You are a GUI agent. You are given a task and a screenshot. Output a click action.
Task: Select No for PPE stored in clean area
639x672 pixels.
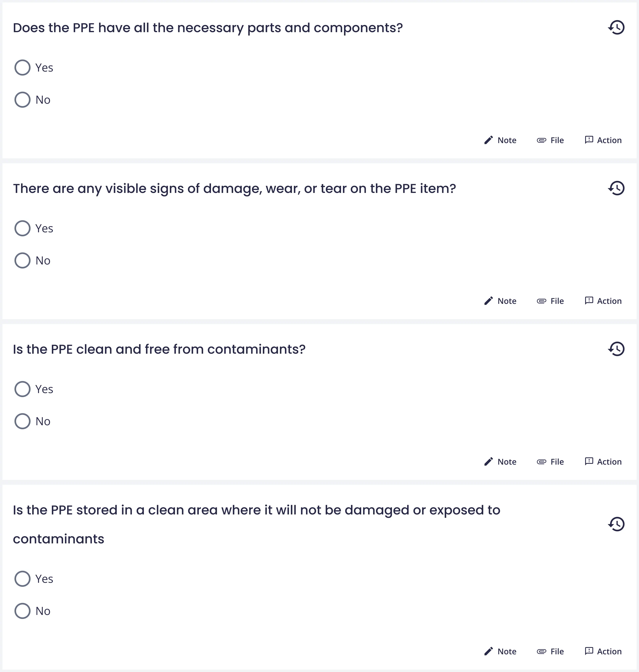[x=23, y=611]
